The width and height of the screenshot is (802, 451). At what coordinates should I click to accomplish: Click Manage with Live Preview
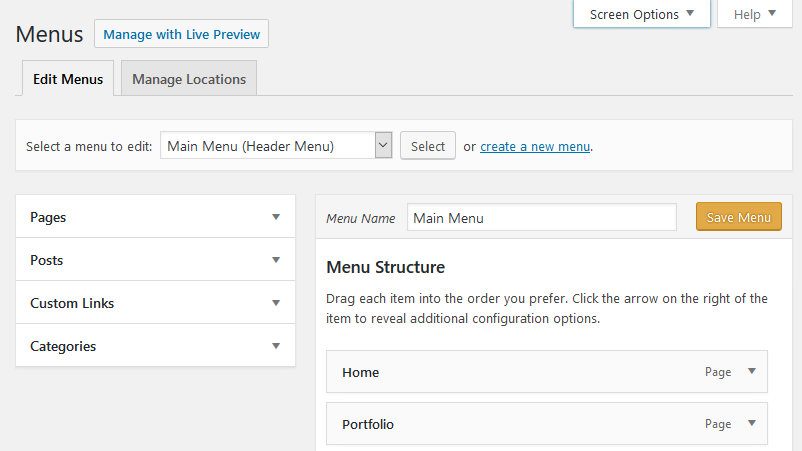(x=182, y=34)
